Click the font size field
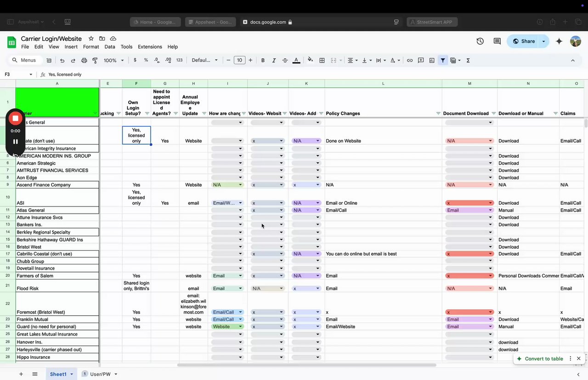Screen dimensions: 588x380 239,60
